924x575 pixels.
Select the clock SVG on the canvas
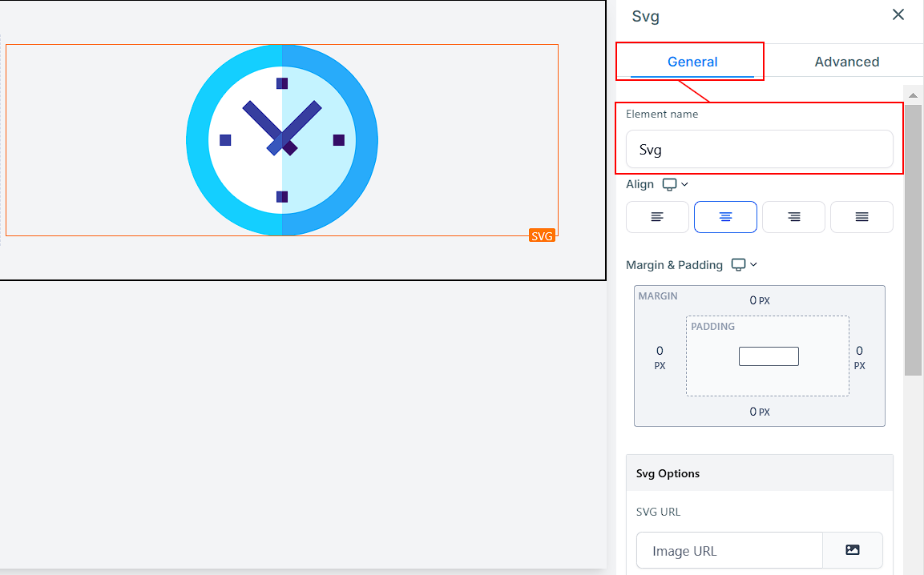tap(281, 140)
